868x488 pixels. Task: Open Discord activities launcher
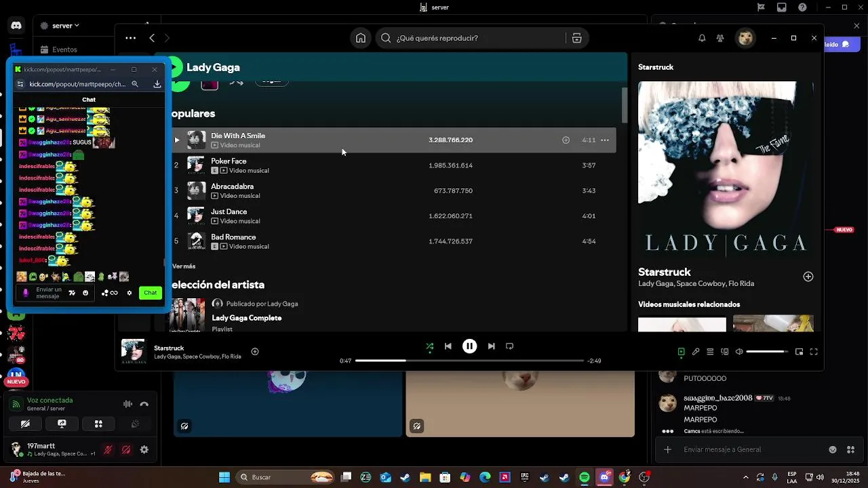98,424
